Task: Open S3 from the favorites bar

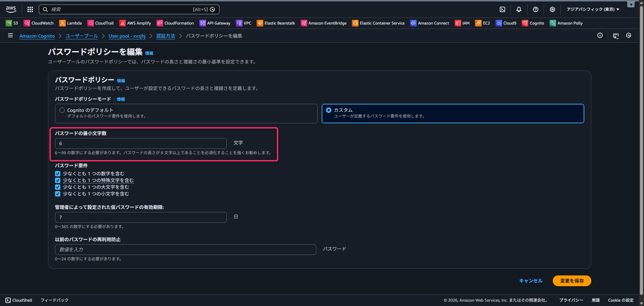Action: (x=12, y=23)
